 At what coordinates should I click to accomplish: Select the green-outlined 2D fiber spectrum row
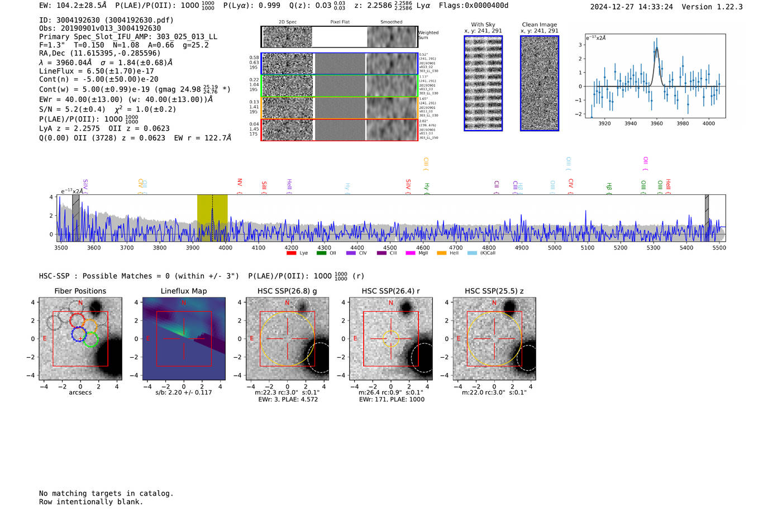coord(339,85)
